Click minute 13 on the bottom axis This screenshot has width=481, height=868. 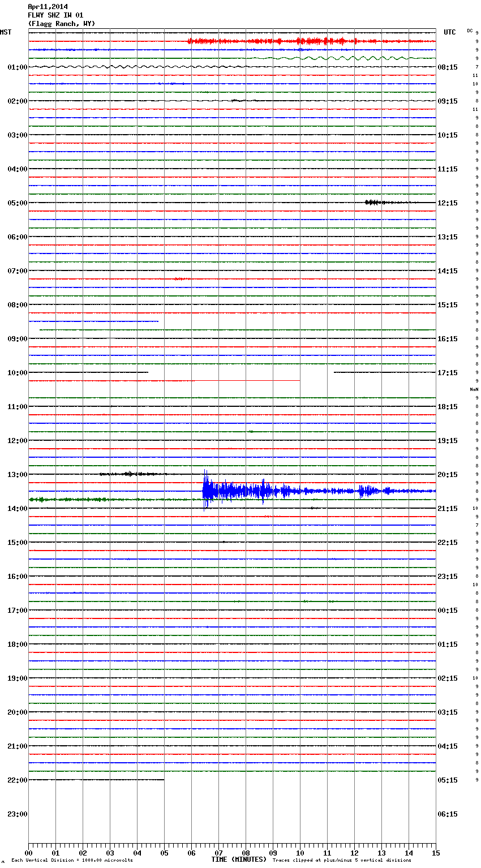coord(381,853)
